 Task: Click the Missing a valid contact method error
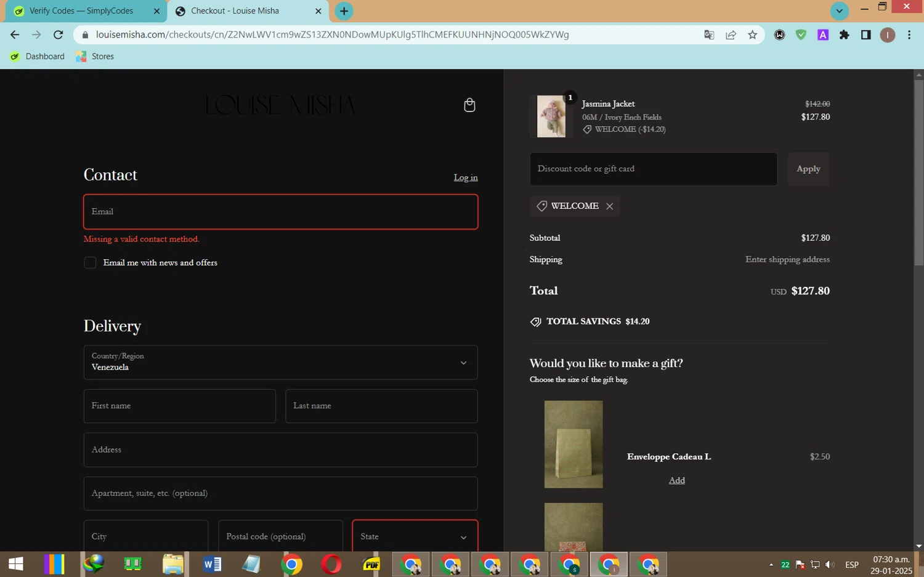tap(142, 239)
